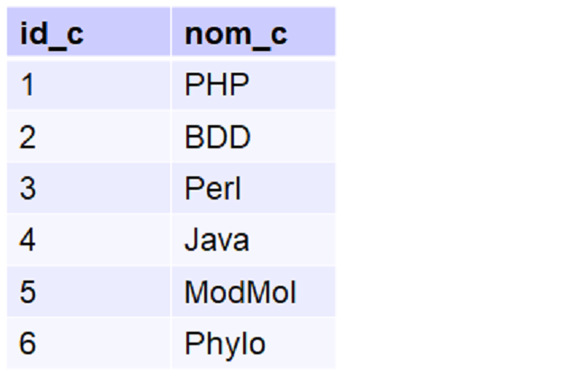Choose the Java name cell
Viewport: 585px width, 392px height.
(x=217, y=241)
